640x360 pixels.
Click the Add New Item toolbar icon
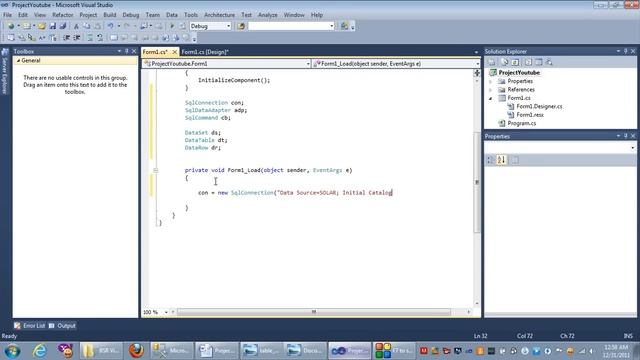coord(27,26)
